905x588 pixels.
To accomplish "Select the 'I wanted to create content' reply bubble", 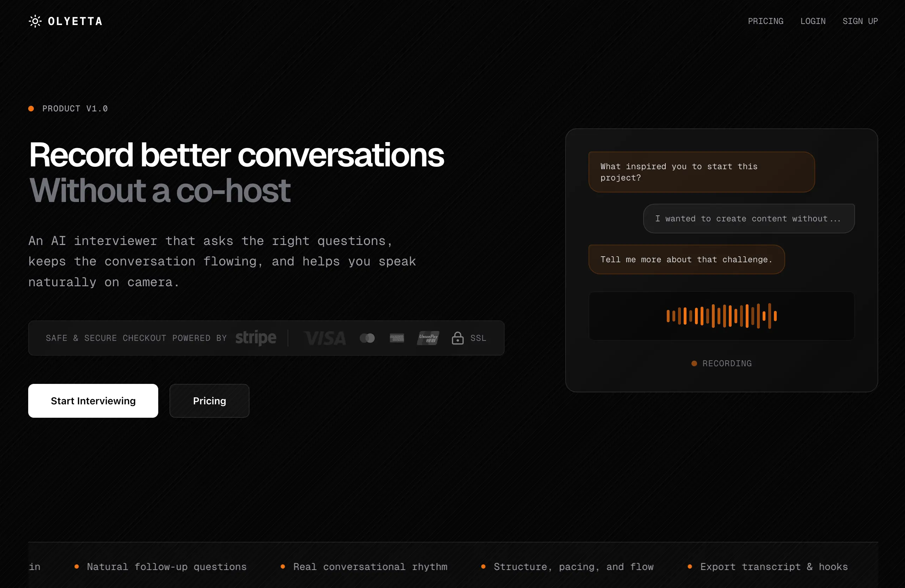I will (748, 218).
